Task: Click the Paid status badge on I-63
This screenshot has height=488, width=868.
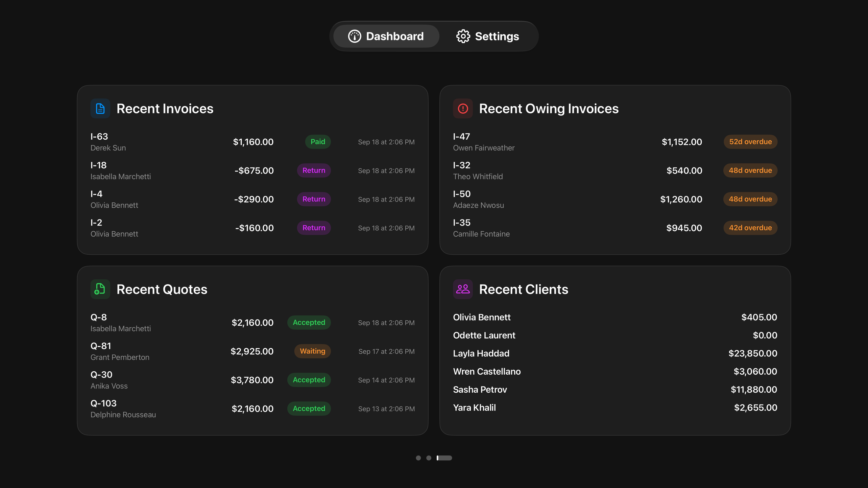Action: click(x=318, y=142)
